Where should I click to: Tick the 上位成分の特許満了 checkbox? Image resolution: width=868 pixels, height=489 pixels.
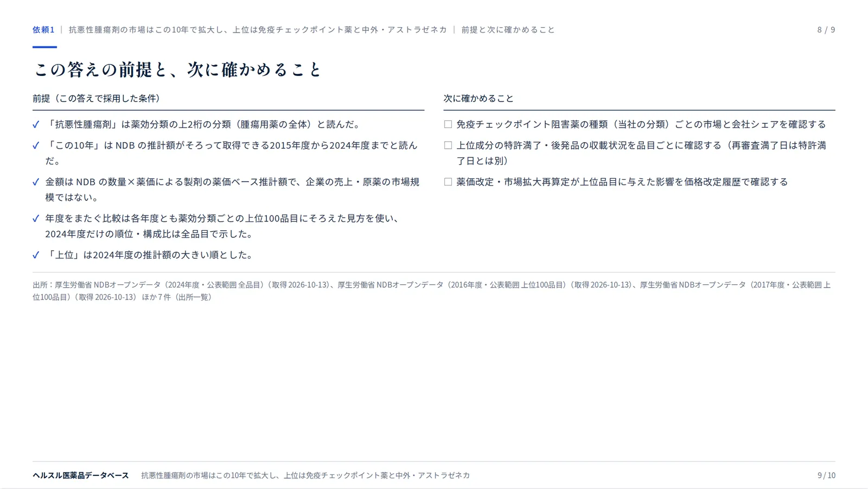point(448,145)
